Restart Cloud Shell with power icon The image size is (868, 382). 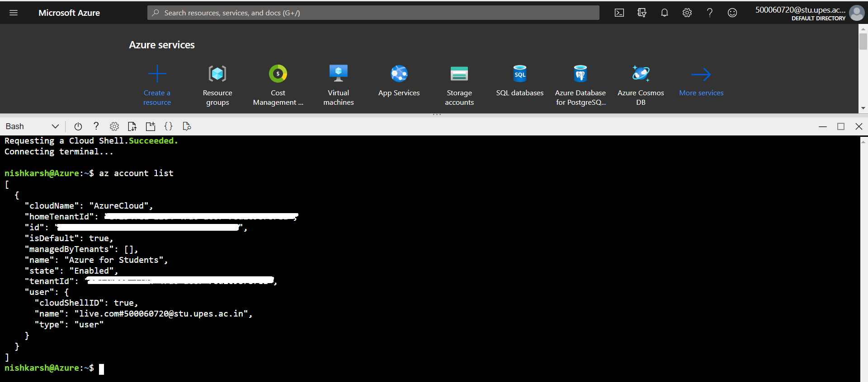point(78,126)
